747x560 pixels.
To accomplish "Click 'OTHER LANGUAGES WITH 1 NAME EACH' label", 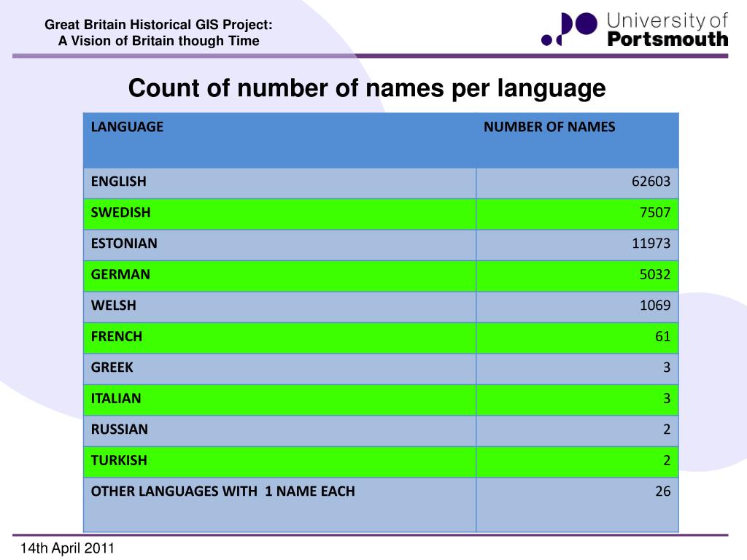I will pos(223,491).
